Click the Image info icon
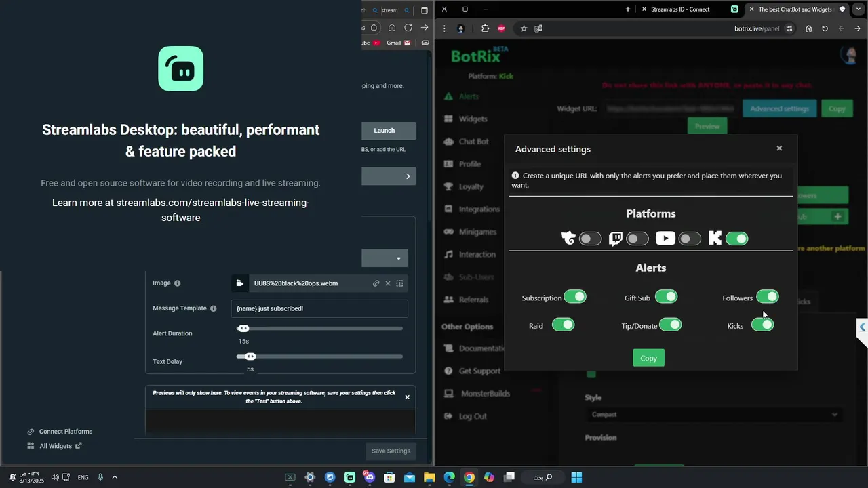 177,283
